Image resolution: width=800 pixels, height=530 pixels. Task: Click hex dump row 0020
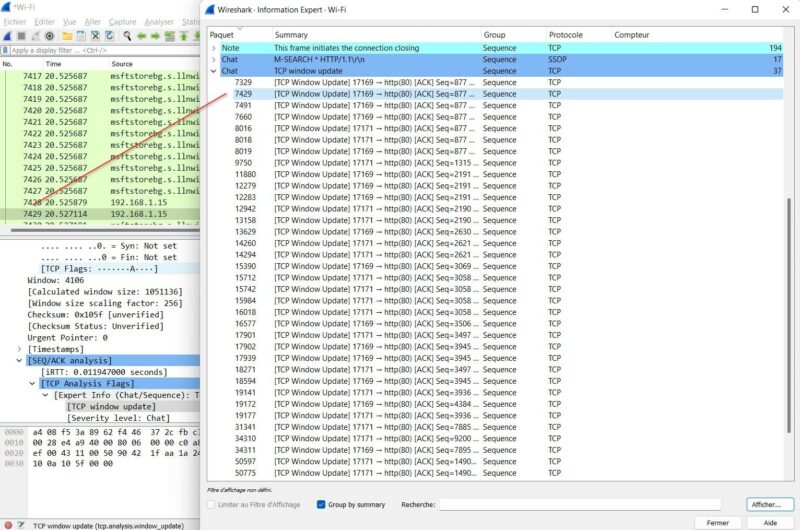(100, 453)
